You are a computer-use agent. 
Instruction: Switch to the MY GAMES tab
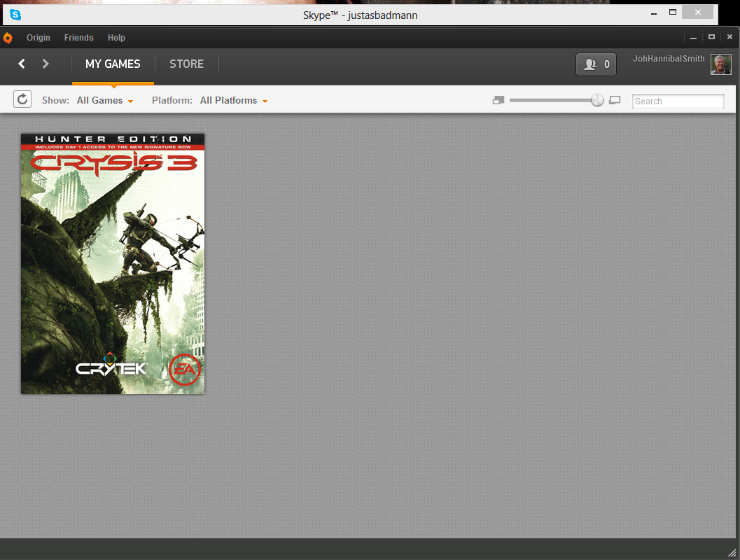pyautogui.click(x=113, y=64)
